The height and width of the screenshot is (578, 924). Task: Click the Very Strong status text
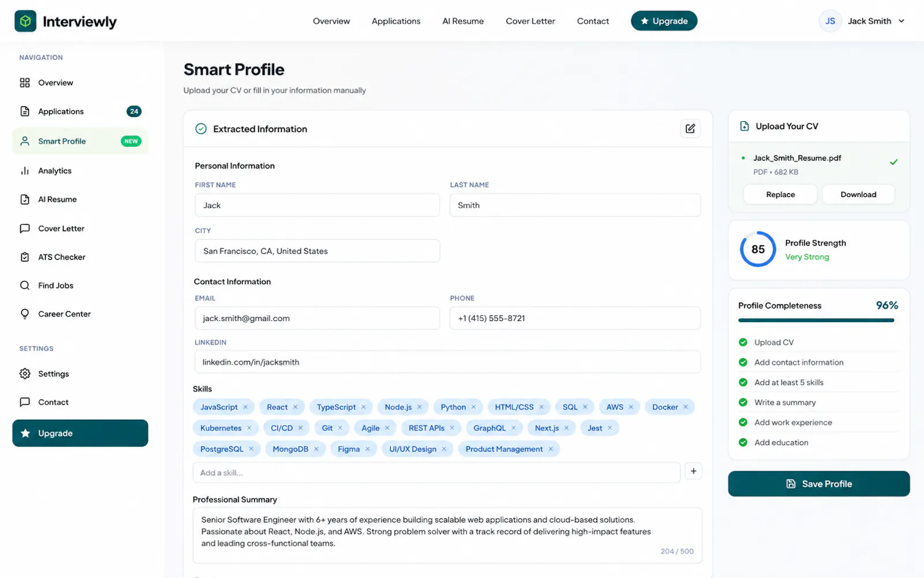(x=807, y=257)
